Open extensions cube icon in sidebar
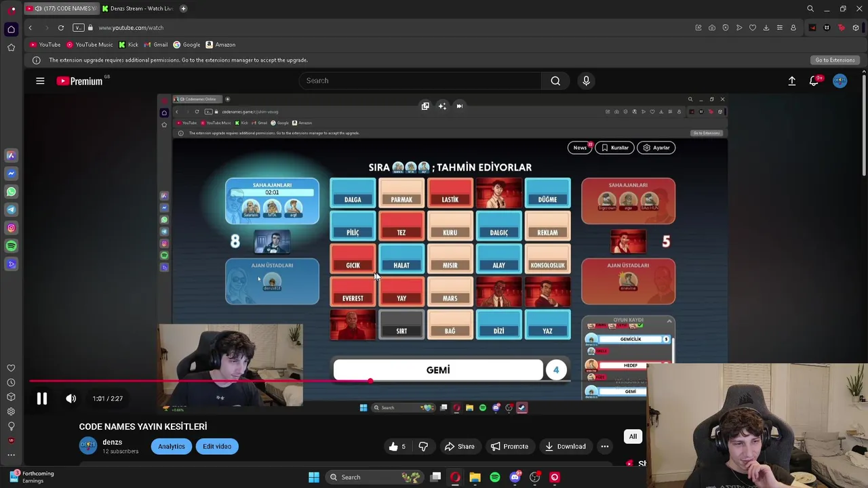The image size is (868, 488). tap(11, 396)
